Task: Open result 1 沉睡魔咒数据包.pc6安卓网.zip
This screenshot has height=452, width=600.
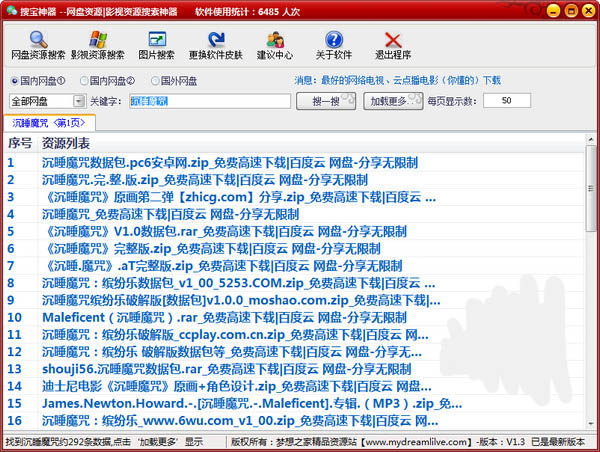Action: click(x=230, y=163)
